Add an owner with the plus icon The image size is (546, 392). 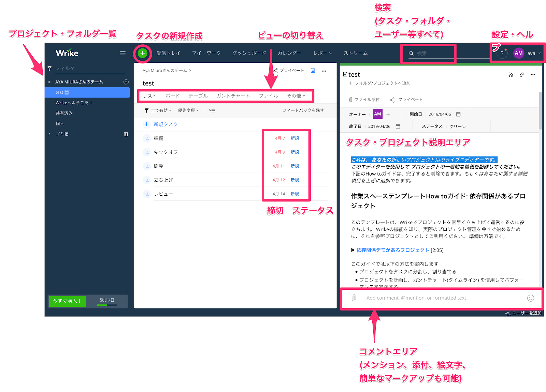click(x=388, y=114)
